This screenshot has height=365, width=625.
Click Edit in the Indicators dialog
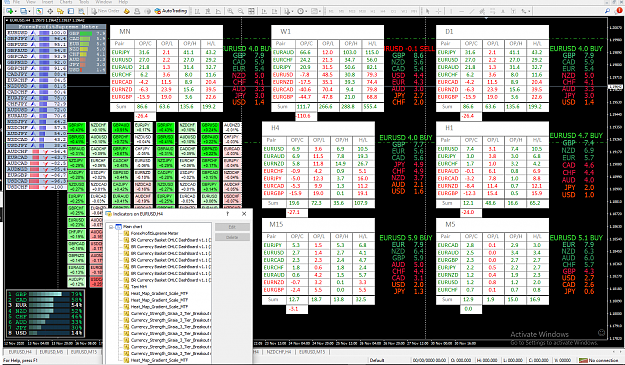tap(232, 227)
